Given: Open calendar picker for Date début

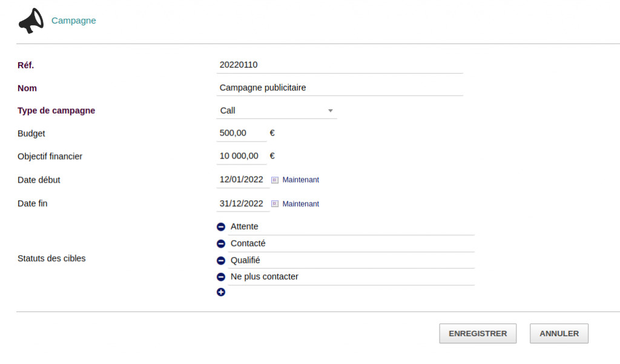Looking at the screenshot, I should [275, 180].
